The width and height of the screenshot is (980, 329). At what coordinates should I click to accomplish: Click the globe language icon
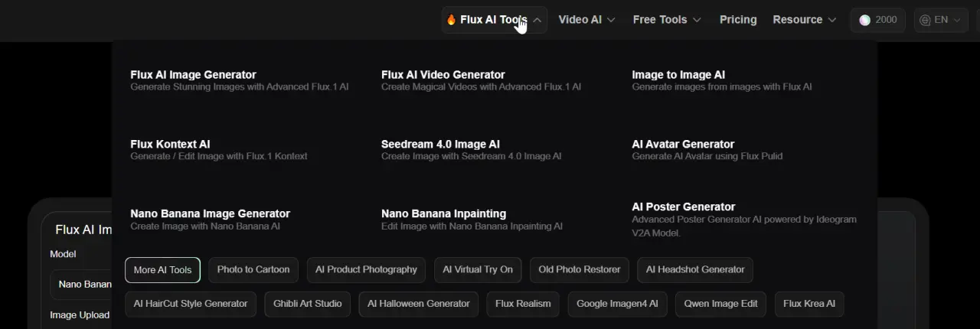tap(925, 20)
